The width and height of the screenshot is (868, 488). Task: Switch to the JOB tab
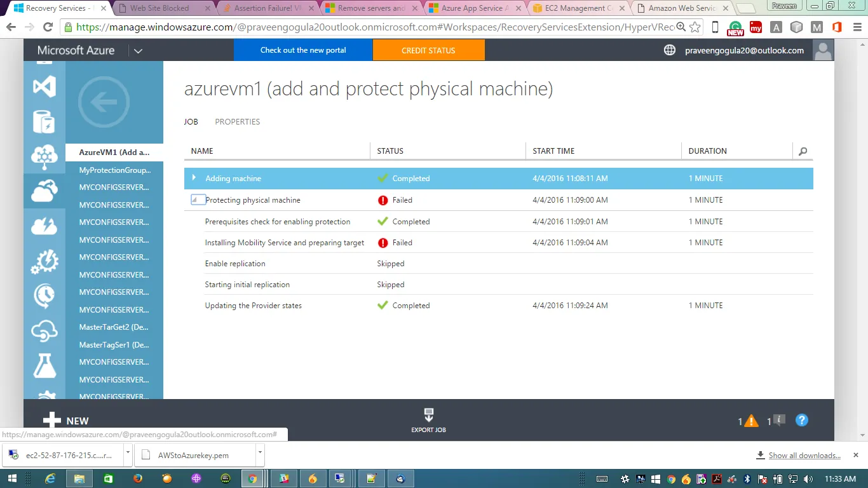(x=191, y=122)
